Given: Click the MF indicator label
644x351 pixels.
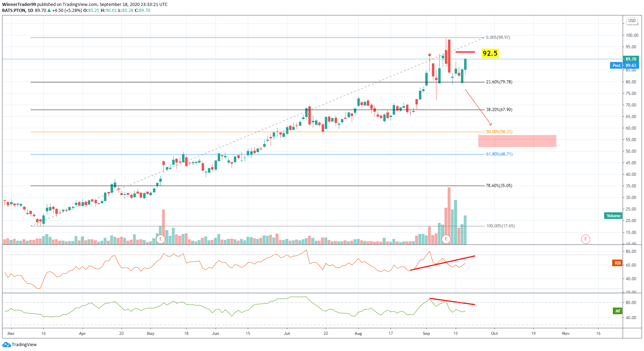Looking at the screenshot, I should [617, 311].
